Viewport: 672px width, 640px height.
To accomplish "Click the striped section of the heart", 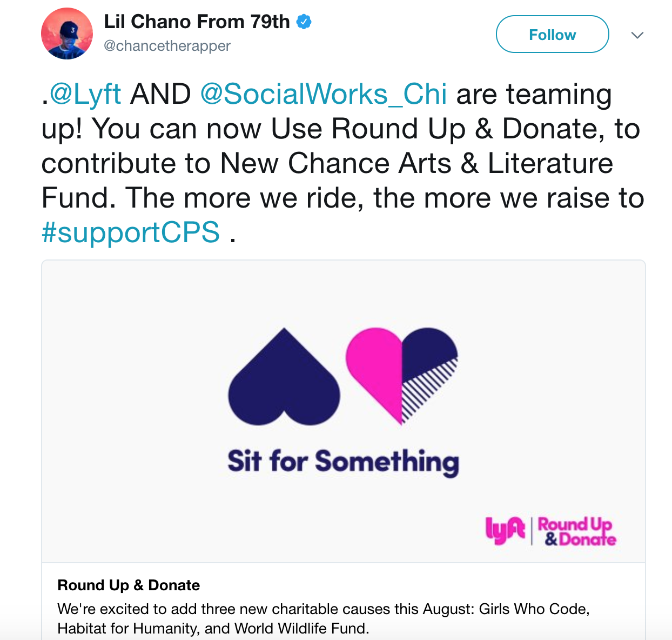I will [x=427, y=389].
